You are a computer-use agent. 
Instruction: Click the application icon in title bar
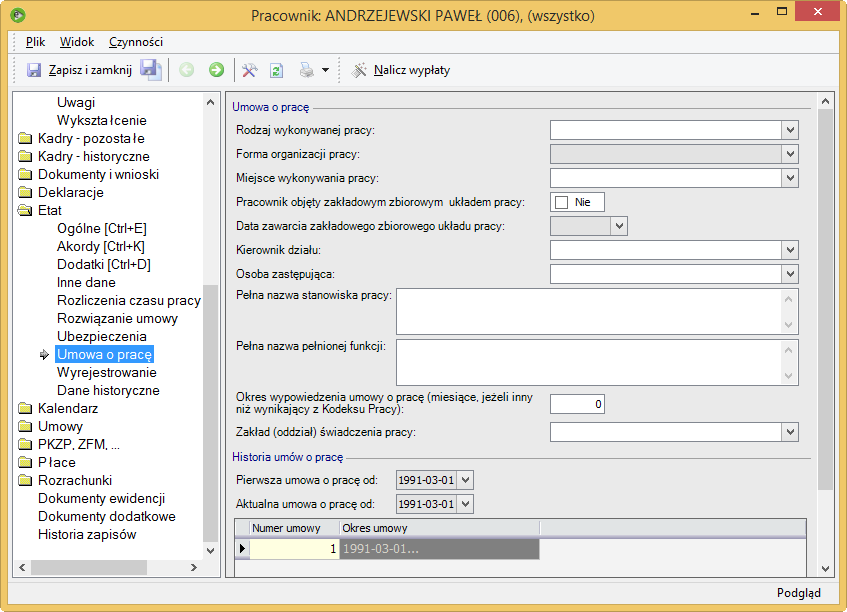pyautogui.click(x=18, y=15)
